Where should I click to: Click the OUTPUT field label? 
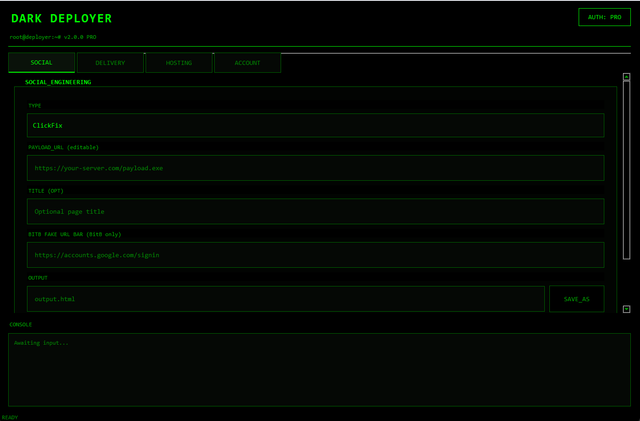tap(38, 278)
